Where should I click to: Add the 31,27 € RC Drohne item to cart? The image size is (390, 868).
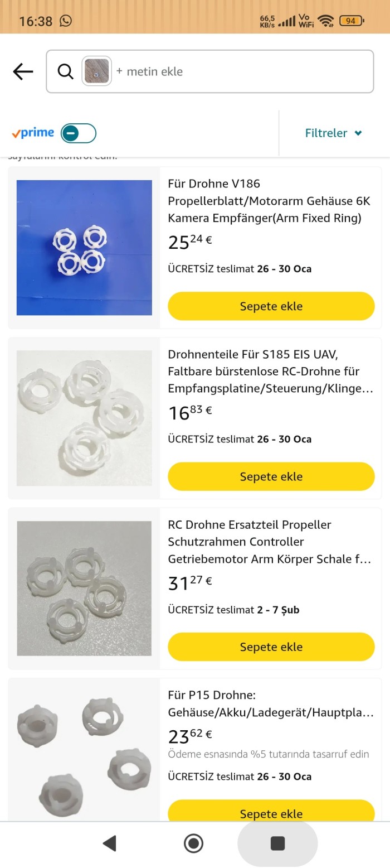[271, 647]
